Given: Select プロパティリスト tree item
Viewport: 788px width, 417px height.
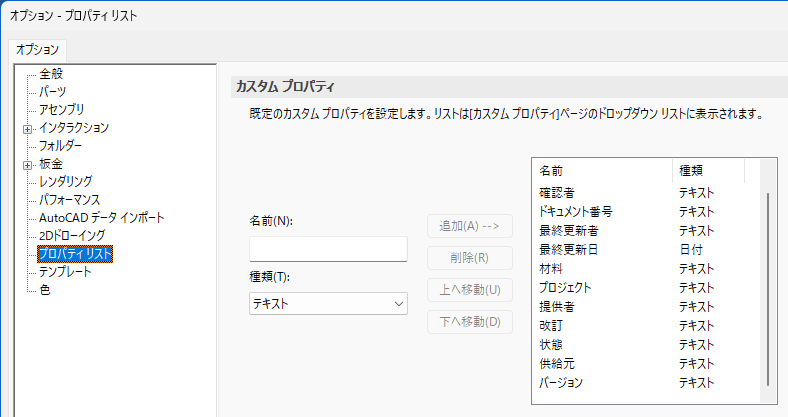Looking at the screenshot, I should point(75,254).
